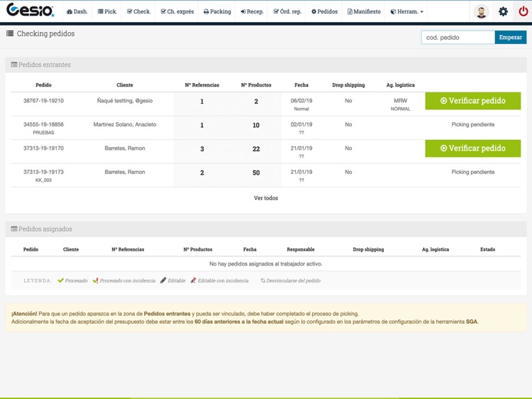532x399 pixels.
Task: Click the KK_003 order label
Action: 43,180
